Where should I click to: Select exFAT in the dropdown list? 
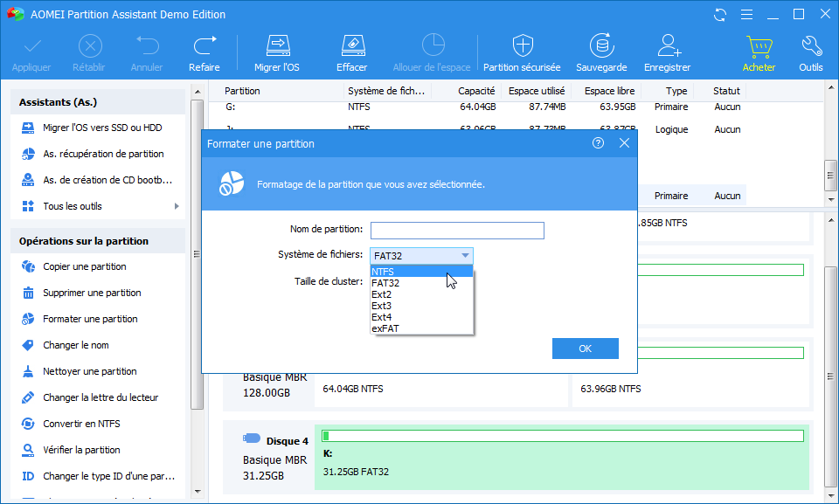tap(421, 328)
